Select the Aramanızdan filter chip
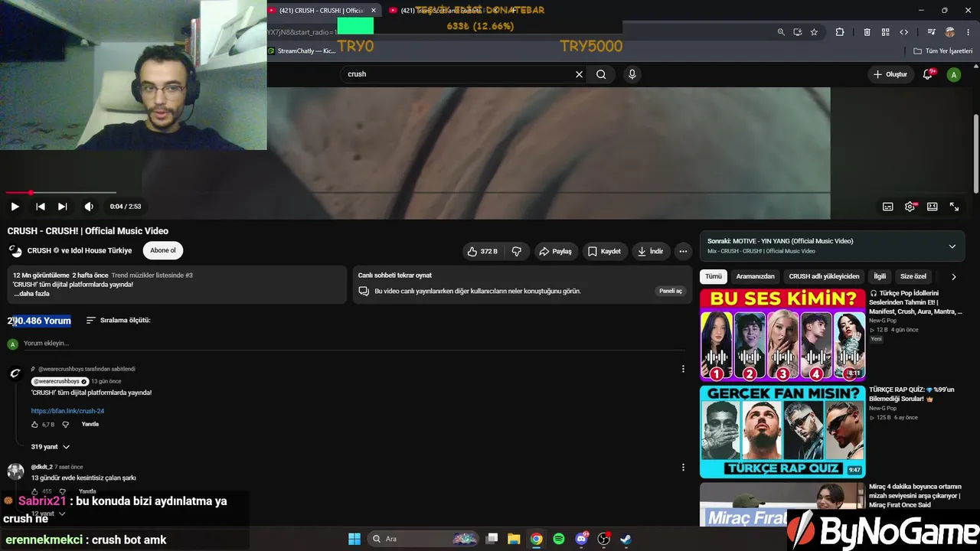 (x=755, y=276)
